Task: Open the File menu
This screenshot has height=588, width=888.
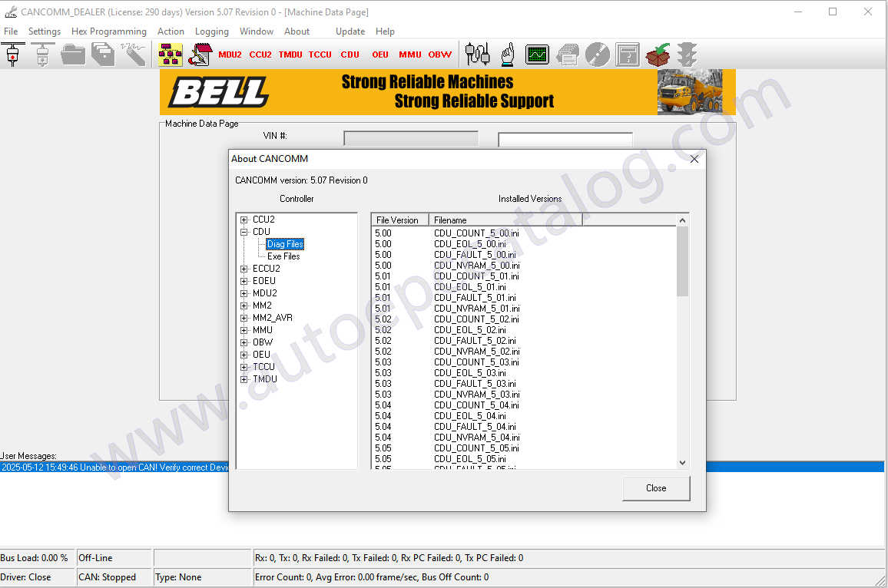Action: [11, 31]
